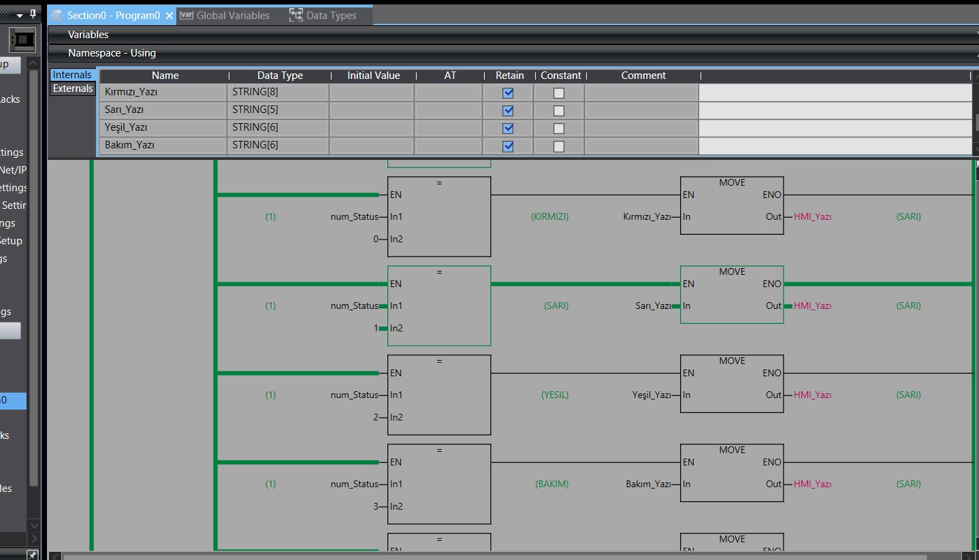The image size is (979, 560).
Task: Select the equals block comparing num_Status to 0
Action: point(439,216)
